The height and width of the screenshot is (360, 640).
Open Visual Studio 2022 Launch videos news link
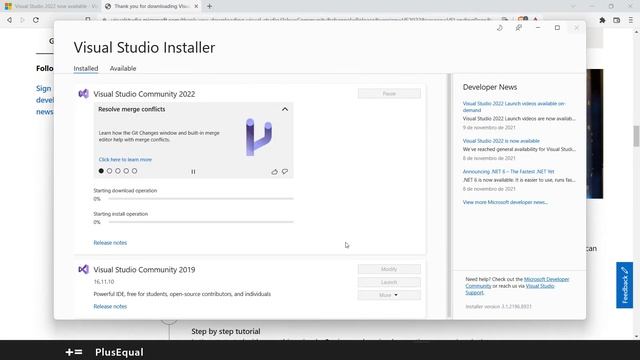click(514, 107)
